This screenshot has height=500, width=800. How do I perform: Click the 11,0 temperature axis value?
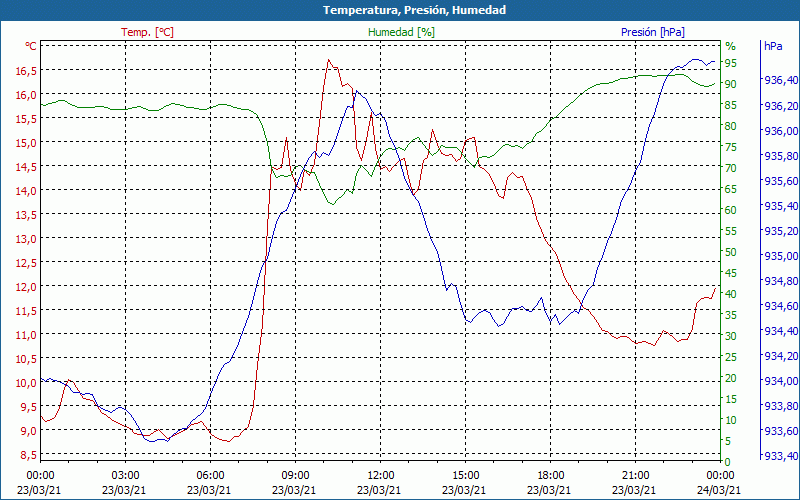[26, 334]
